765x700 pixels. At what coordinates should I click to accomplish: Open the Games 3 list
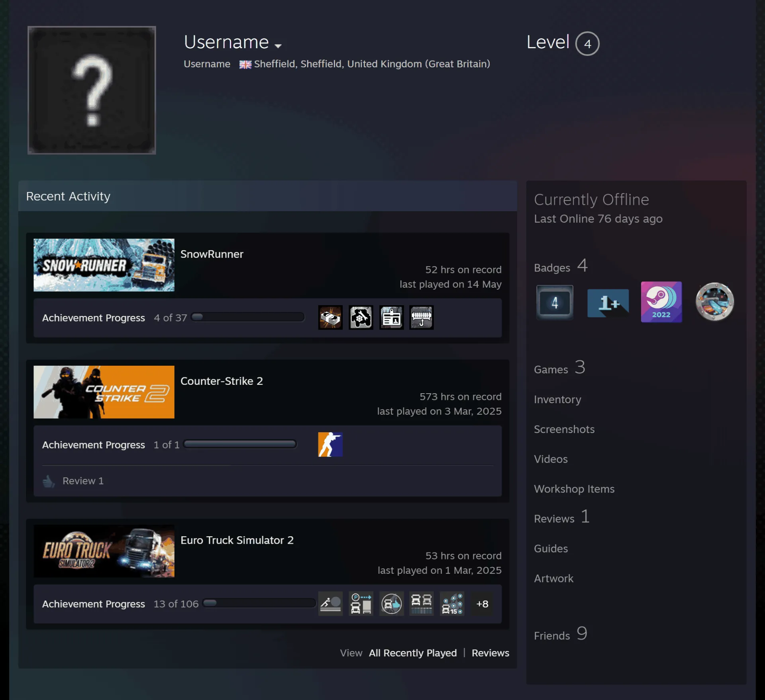coord(559,368)
